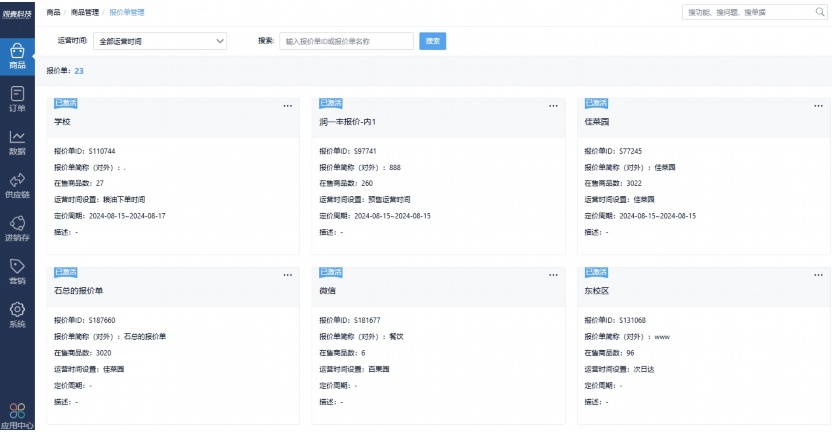Viewport: 832px width, 432px height.
Task: Click the 已激活 tag on 学校 card
Action: (x=66, y=103)
